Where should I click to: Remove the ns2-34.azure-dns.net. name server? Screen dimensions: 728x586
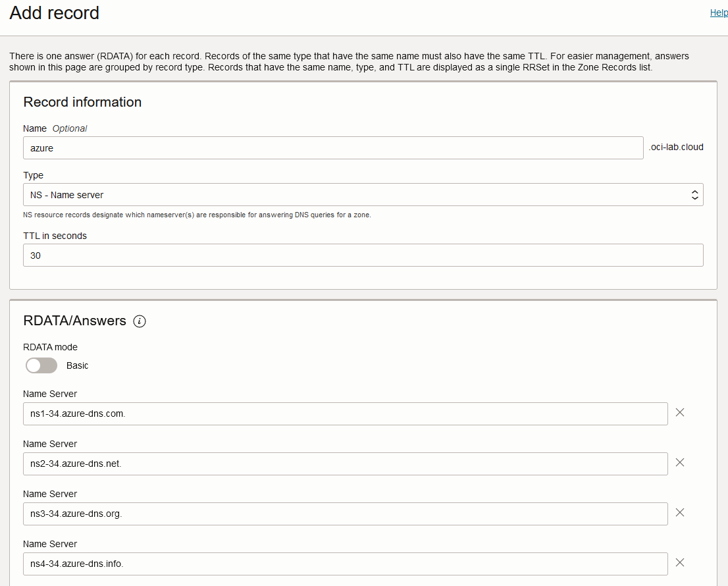pyautogui.click(x=680, y=462)
